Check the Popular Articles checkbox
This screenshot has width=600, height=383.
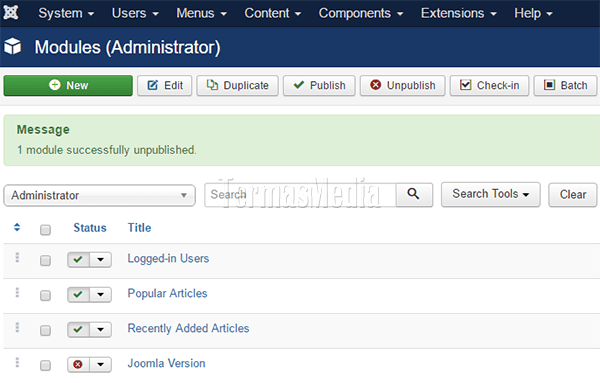coord(45,295)
